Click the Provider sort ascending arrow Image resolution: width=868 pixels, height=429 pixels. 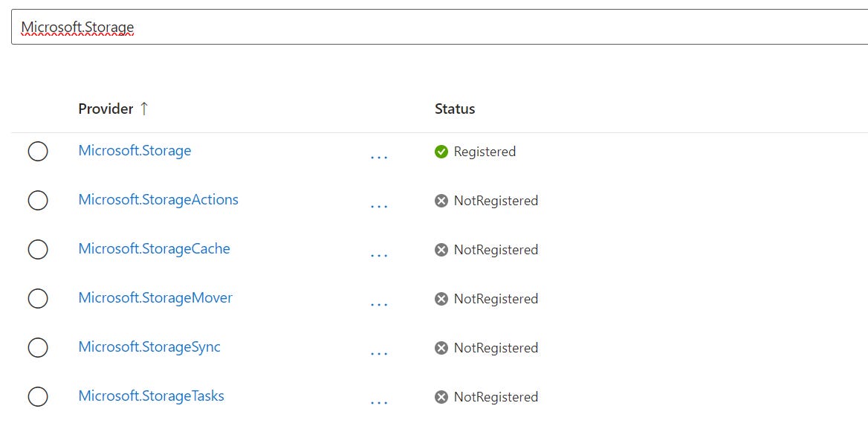click(x=144, y=109)
